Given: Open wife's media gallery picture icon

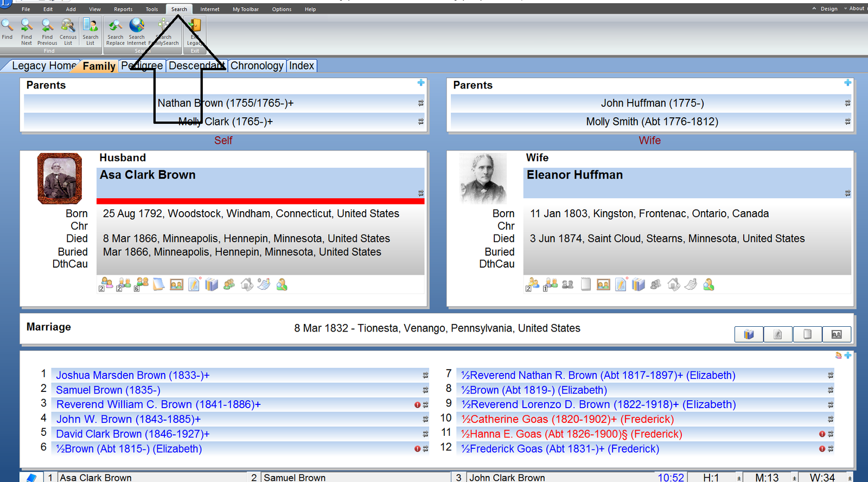Looking at the screenshot, I should (x=603, y=284).
